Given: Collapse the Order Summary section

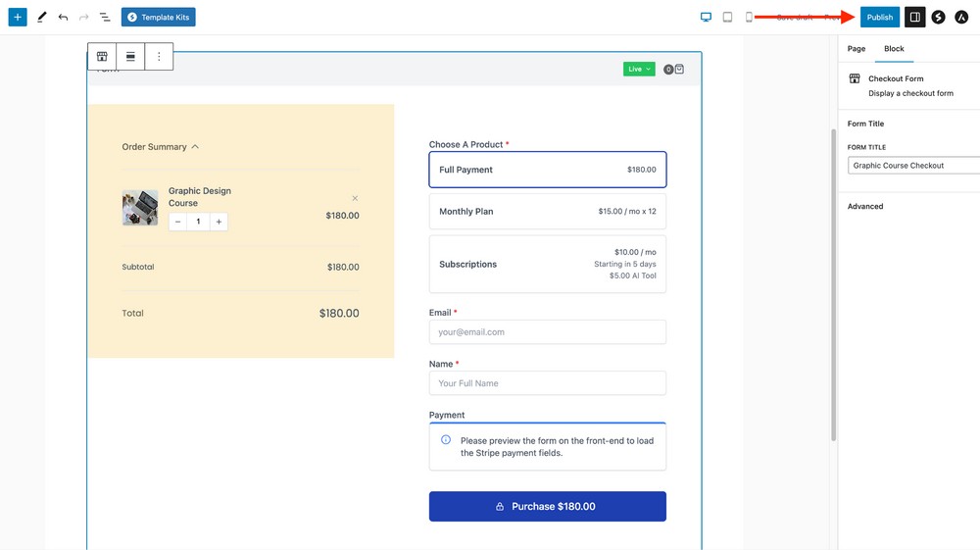Looking at the screenshot, I should 160,146.
